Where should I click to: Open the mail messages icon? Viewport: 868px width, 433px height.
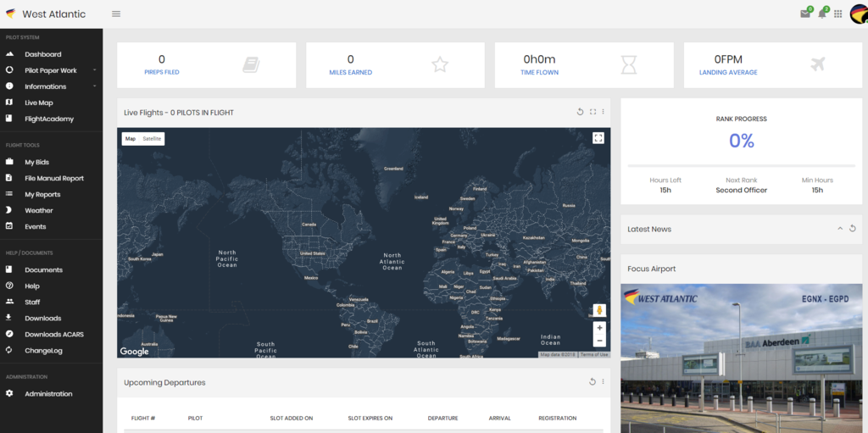804,14
